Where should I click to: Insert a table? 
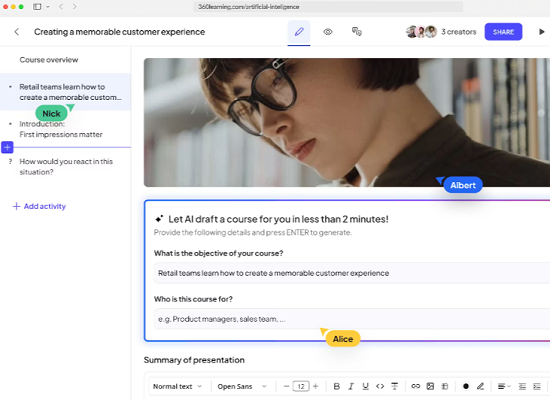pyautogui.click(x=445, y=386)
